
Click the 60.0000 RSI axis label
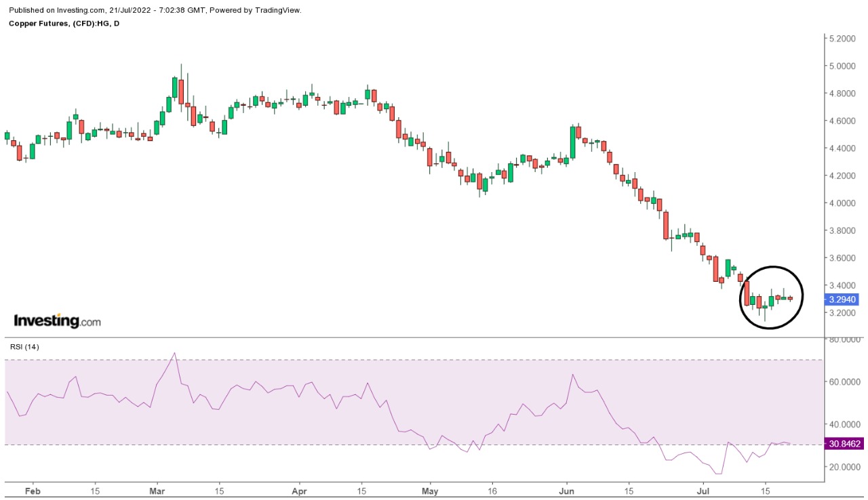(844, 382)
